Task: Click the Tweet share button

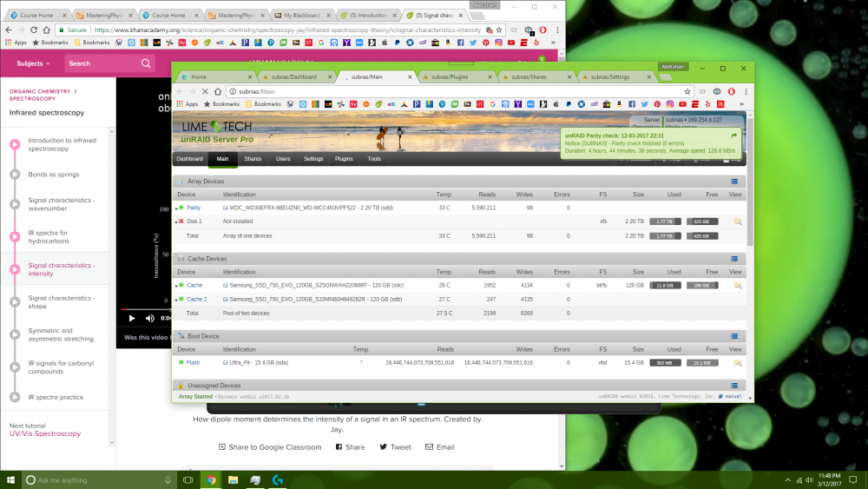Action: coord(395,447)
